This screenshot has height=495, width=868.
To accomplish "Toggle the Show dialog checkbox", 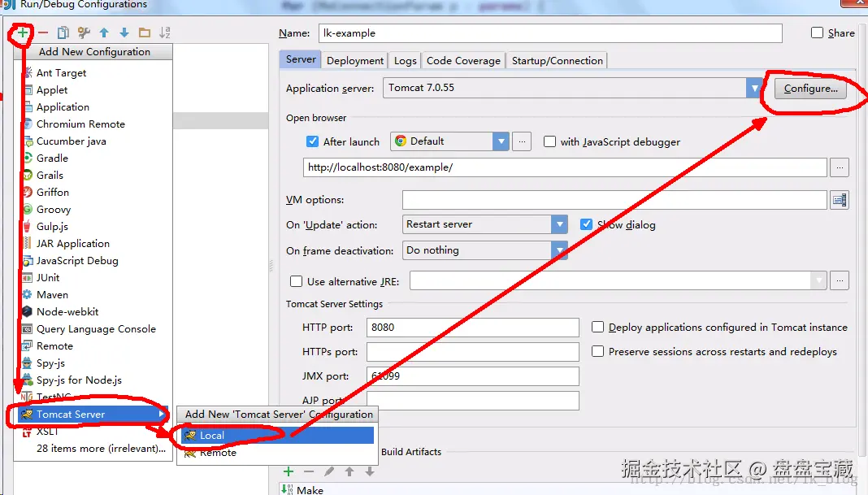I will 586,224.
